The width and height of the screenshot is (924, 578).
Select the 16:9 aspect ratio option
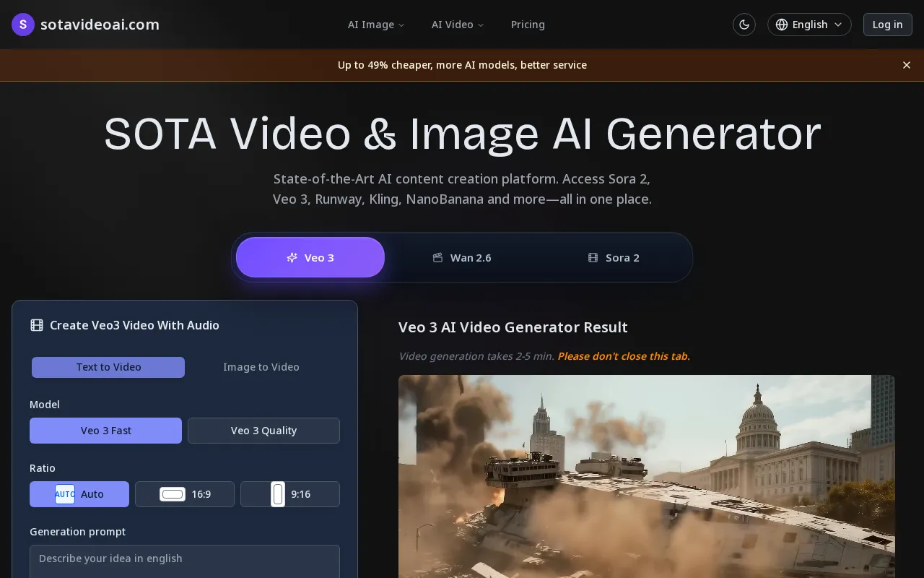point(185,494)
